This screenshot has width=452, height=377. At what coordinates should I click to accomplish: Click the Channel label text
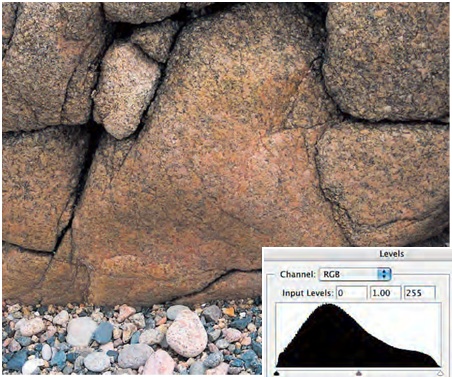click(x=297, y=274)
